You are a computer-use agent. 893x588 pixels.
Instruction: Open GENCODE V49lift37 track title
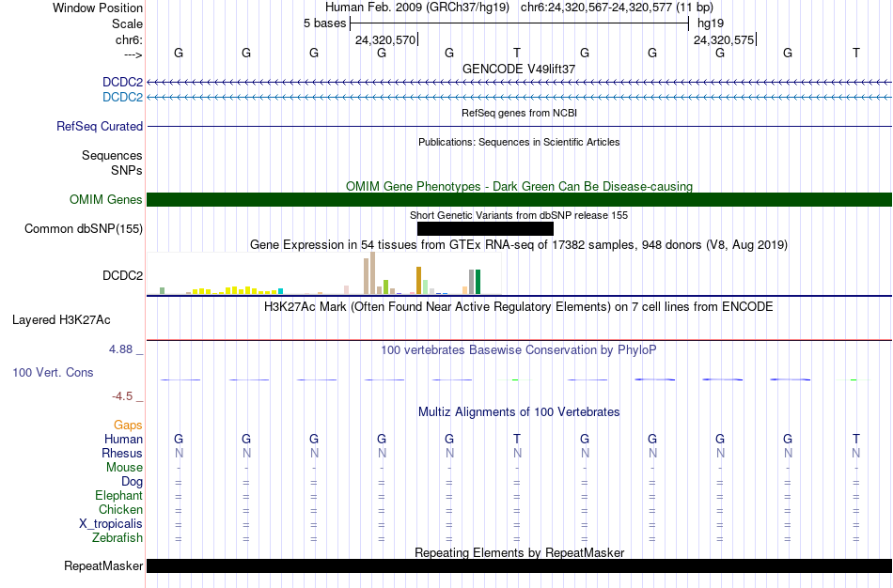pos(519,69)
